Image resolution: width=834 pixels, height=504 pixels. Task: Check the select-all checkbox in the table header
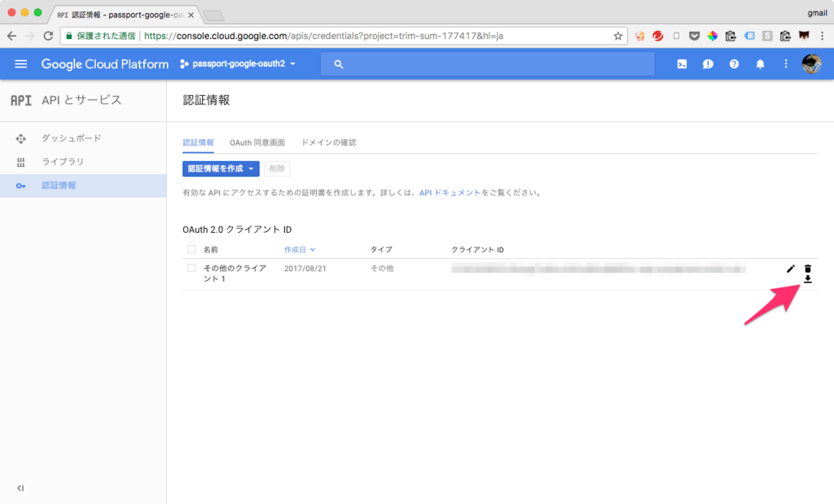click(x=191, y=248)
